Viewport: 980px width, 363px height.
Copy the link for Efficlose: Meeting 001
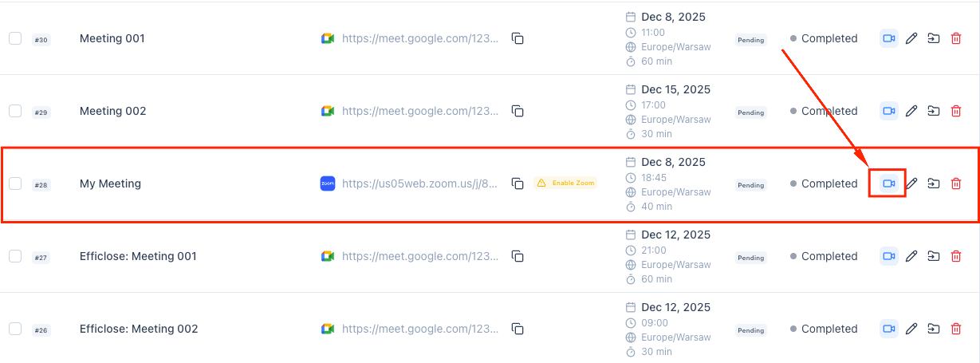[518, 256]
